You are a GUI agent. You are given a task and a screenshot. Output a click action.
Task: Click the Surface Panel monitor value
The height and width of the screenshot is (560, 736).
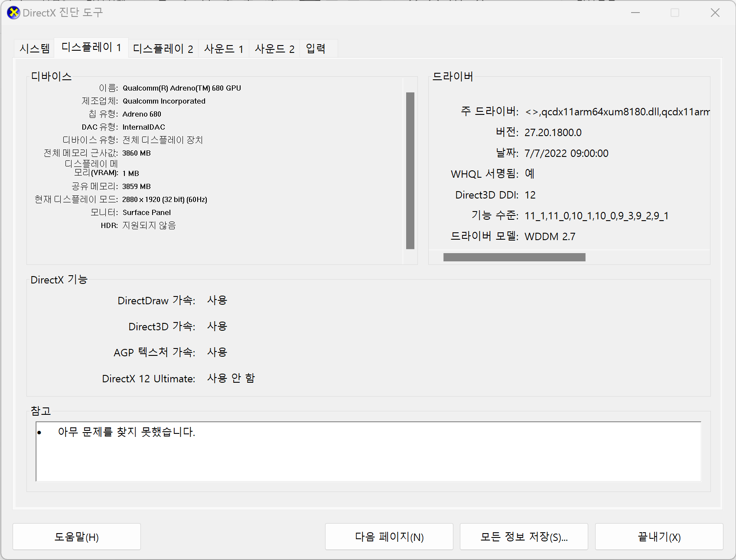[x=147, y=212]
